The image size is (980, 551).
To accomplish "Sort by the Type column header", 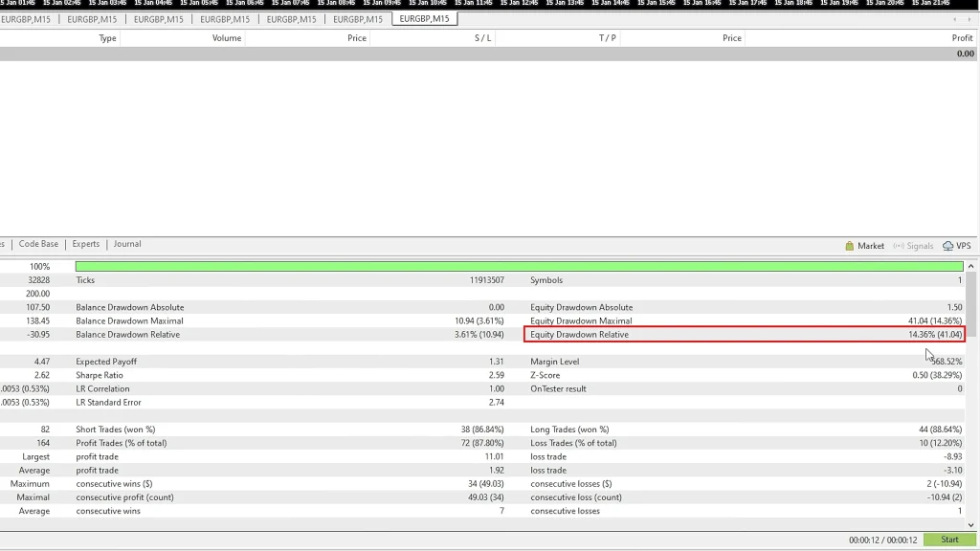I will click(x=107, y=38).
